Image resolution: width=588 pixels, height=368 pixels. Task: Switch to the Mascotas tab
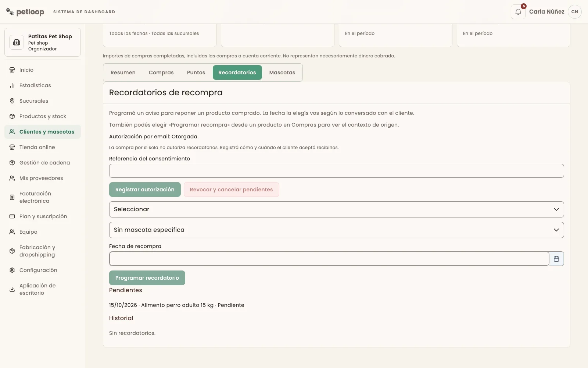282,72
